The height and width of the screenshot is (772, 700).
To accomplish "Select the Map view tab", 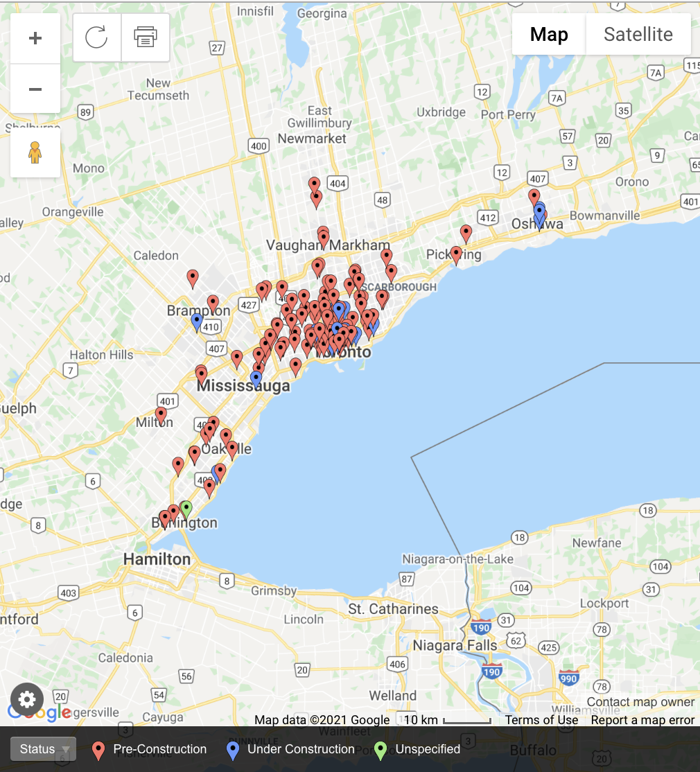I will [548, 35].
